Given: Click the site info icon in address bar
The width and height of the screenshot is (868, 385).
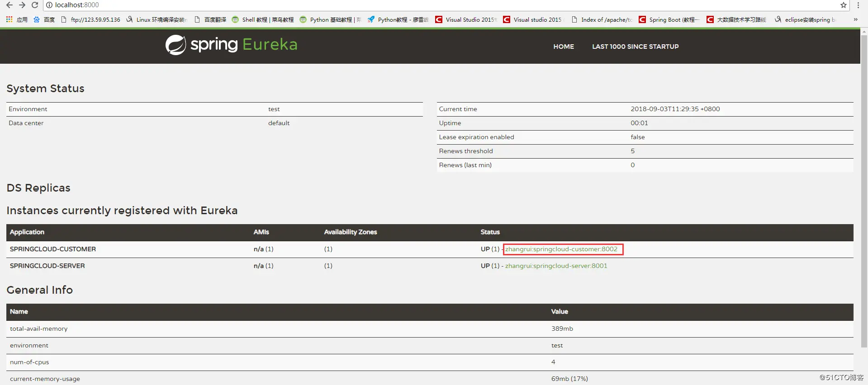Looking at the screenshot, I should 49,5.
